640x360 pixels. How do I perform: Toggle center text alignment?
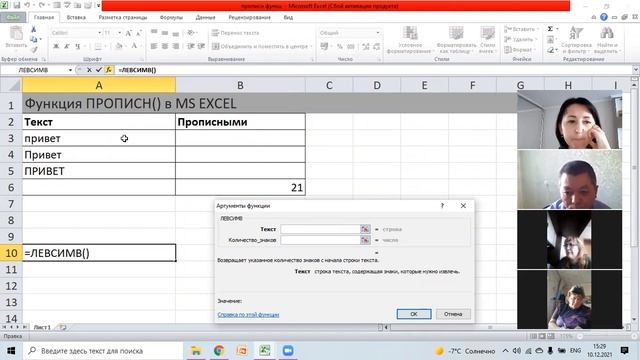164,46
